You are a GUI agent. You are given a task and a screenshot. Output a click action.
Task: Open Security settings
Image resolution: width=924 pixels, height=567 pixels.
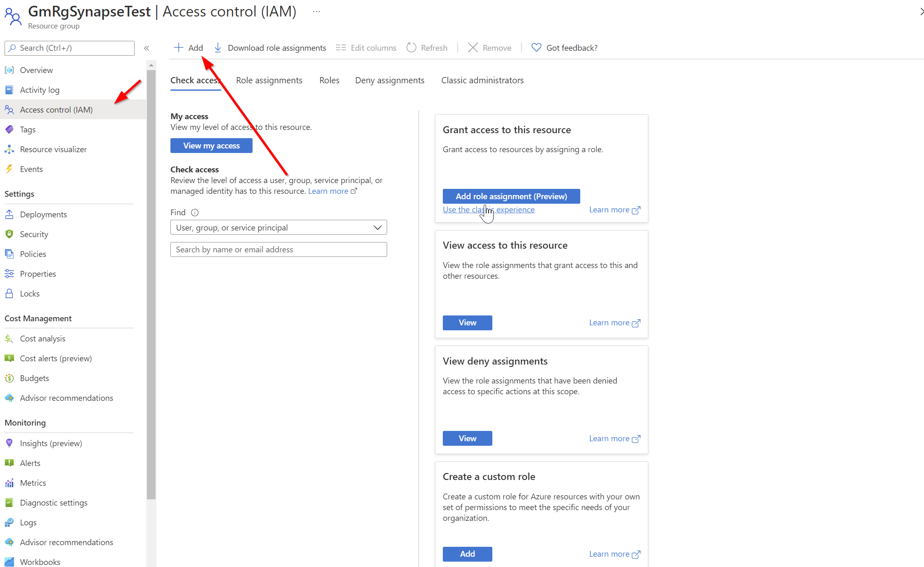73,234
